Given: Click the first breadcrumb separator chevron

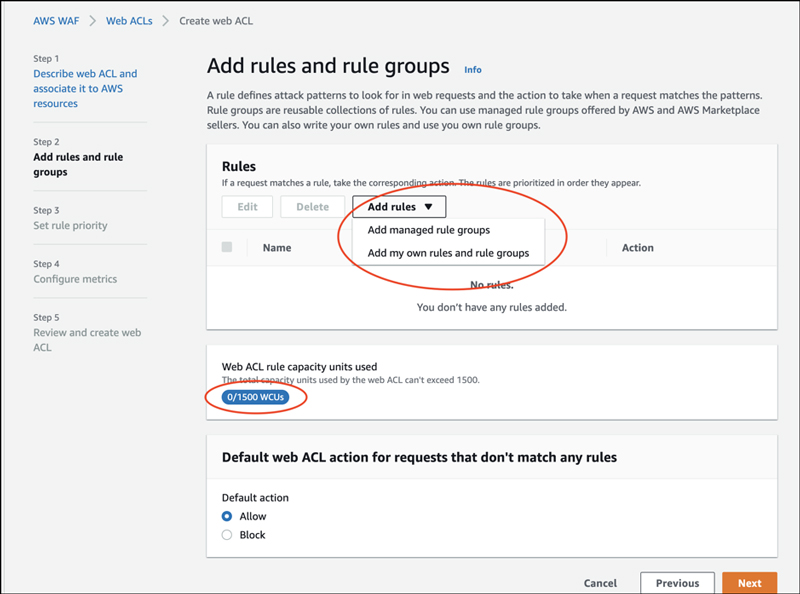Looking at the screenshot, I should click(93, 21).
